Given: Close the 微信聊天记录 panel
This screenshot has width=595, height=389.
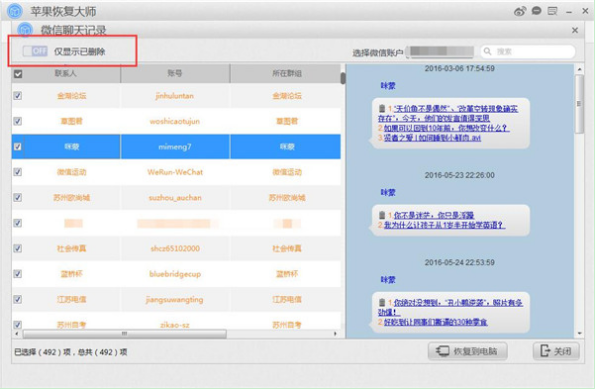Looking at the screenshot, I should 575,30.
